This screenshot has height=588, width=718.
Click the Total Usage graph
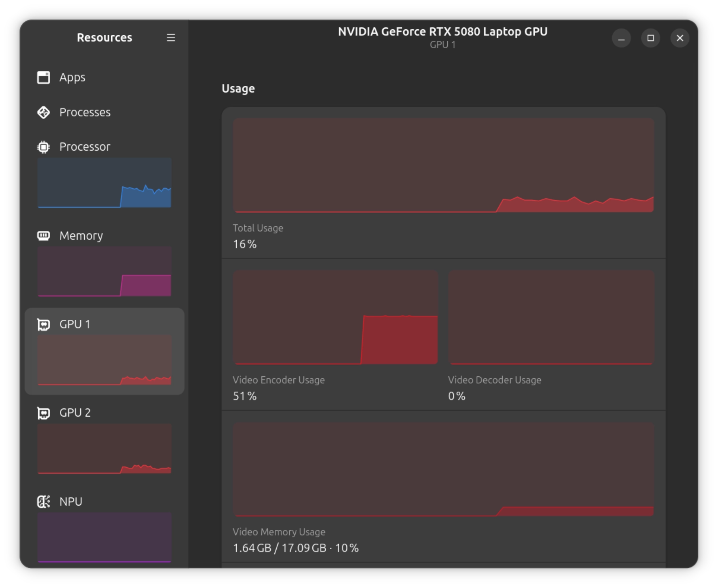pos(443,165)
